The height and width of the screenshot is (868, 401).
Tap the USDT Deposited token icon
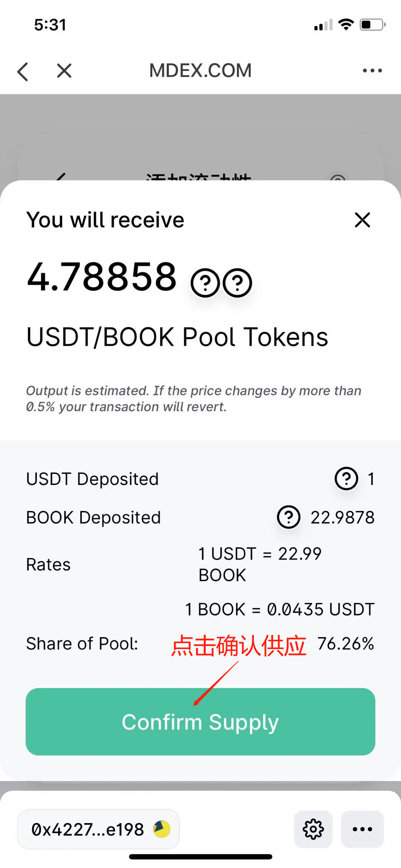346,478
